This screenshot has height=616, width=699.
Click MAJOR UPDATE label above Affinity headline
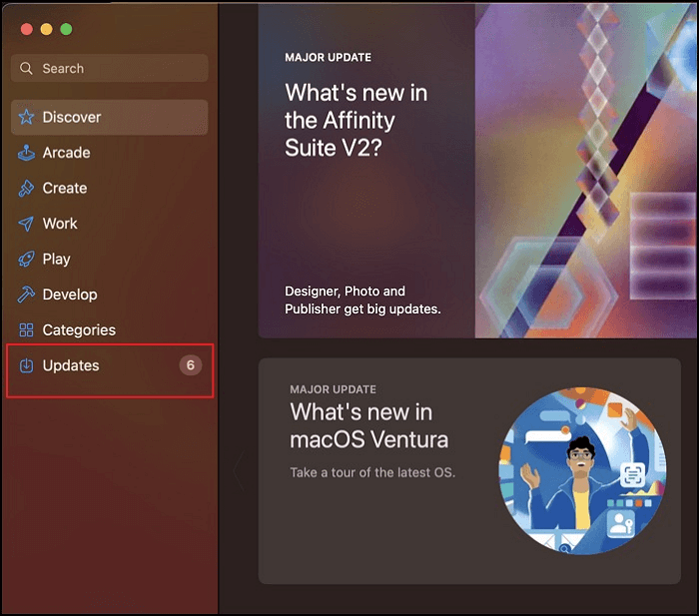click(329, 58)
